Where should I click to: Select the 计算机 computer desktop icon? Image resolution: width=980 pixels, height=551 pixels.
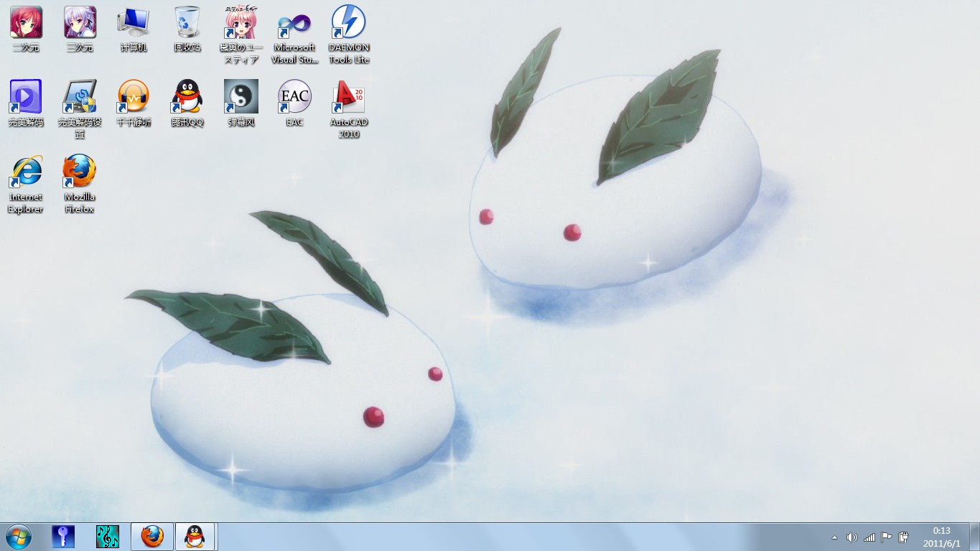[134, 29]
